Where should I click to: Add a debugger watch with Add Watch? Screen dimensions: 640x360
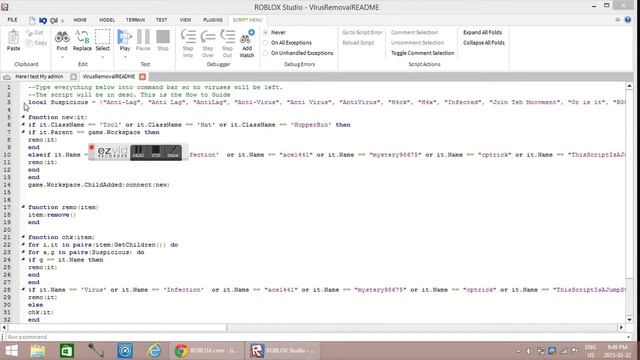[x=247, y=43]
